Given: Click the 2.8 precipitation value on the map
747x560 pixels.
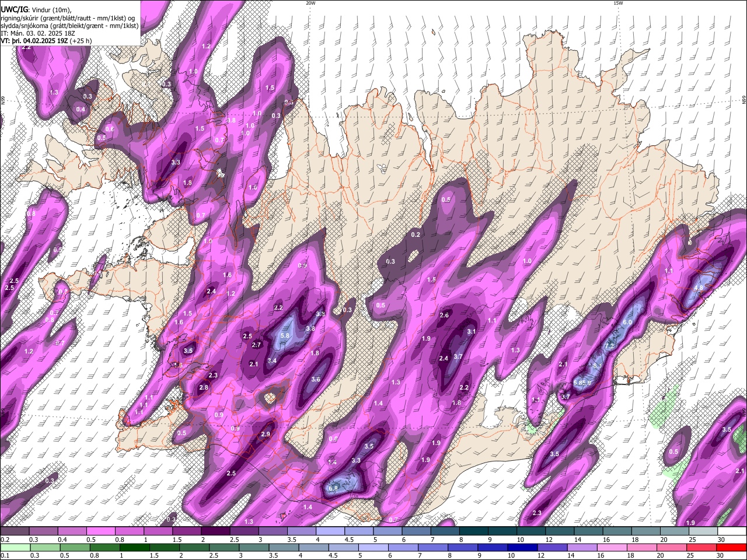Looking at the screenshot, I should point(204,387).
